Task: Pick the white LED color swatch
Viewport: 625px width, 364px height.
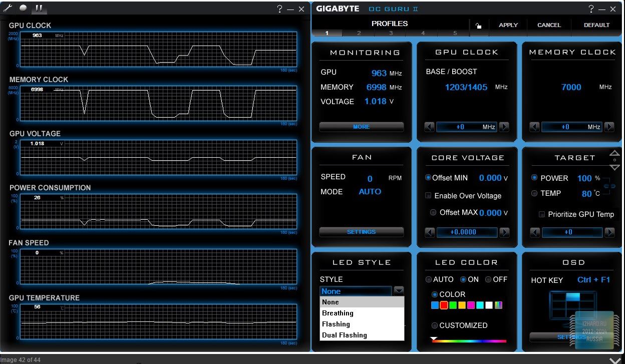Action: tap(489, 305)
